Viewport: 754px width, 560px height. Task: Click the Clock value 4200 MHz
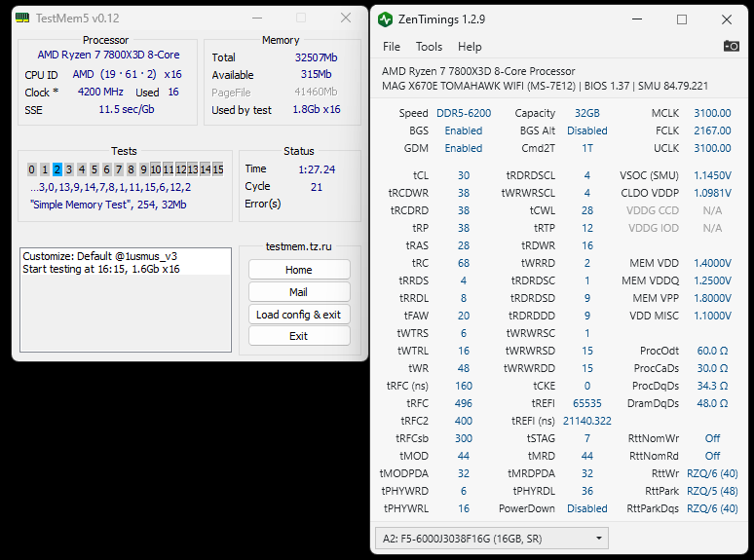tap(100, 92)
